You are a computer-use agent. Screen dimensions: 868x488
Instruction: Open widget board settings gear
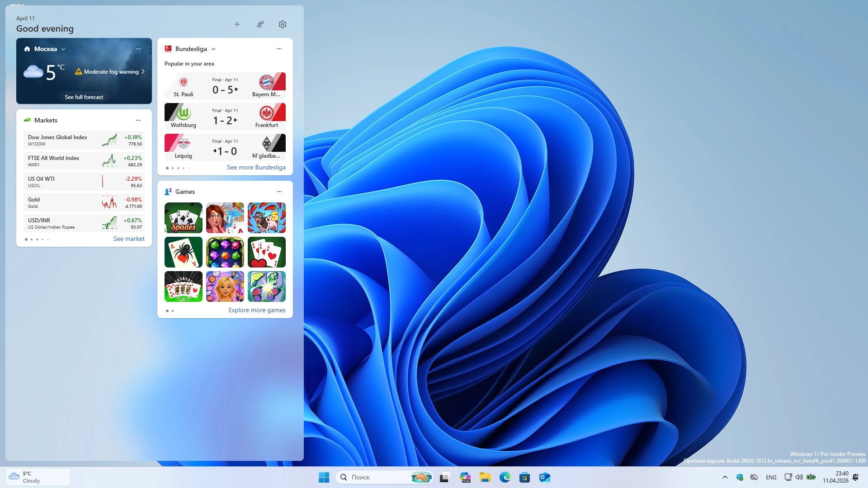click(283, 24)
